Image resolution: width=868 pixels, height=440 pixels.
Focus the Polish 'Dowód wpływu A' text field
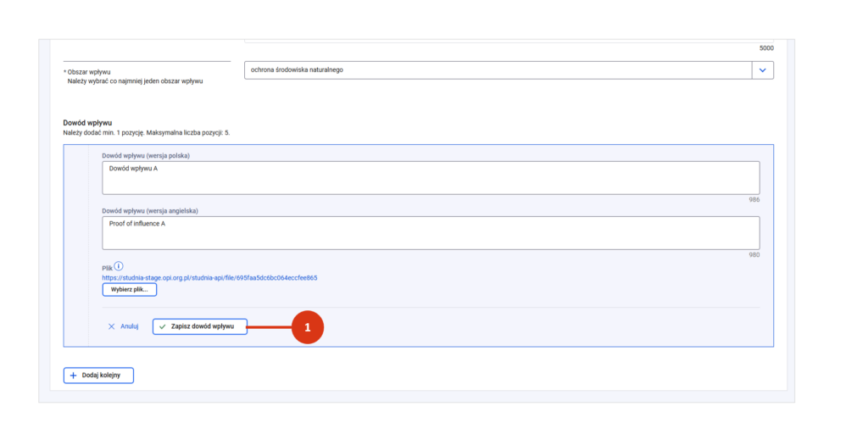431,178
